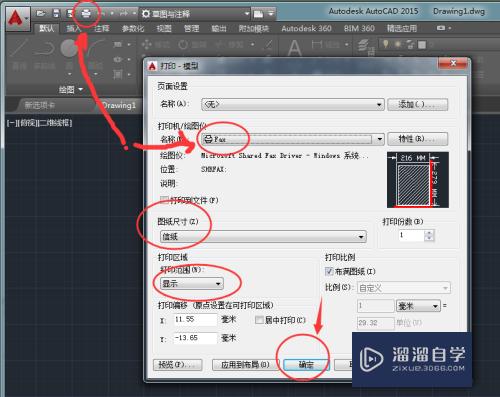Screen dimensions: 500x397
Task: Select the Line tool in the ribbon
Action: click(x=19, y=48)
